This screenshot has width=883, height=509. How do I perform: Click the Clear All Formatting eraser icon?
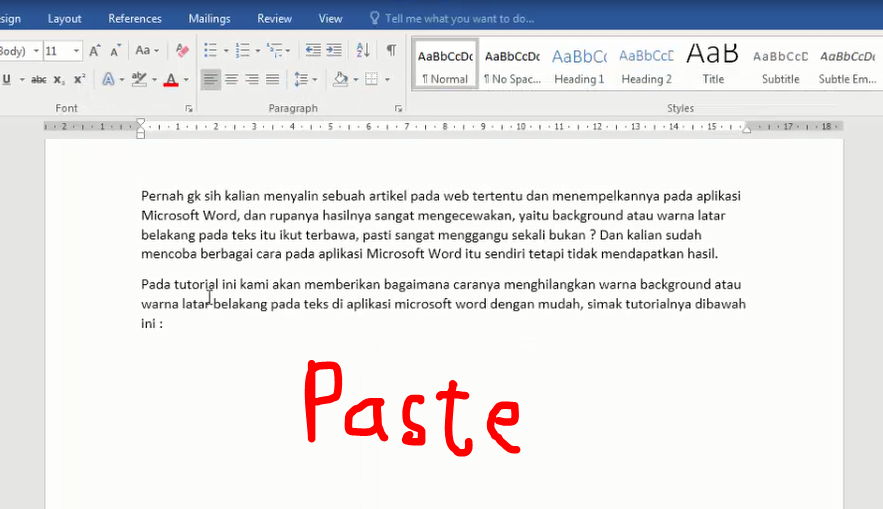click(182, 51)
